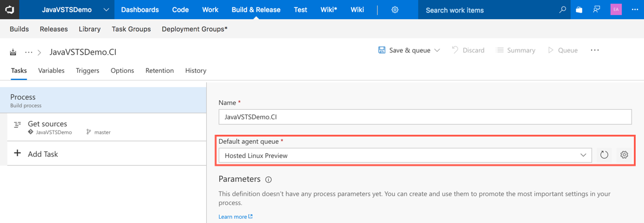The height and width of the screenshot is (223, 644).
Task: Go to Library sub-navigation
Action: (x=89, y=29)
